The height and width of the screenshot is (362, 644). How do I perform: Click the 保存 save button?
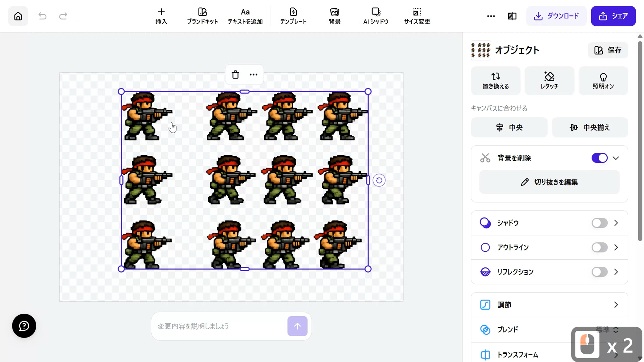pyautogui.click(x=608, y=50)
